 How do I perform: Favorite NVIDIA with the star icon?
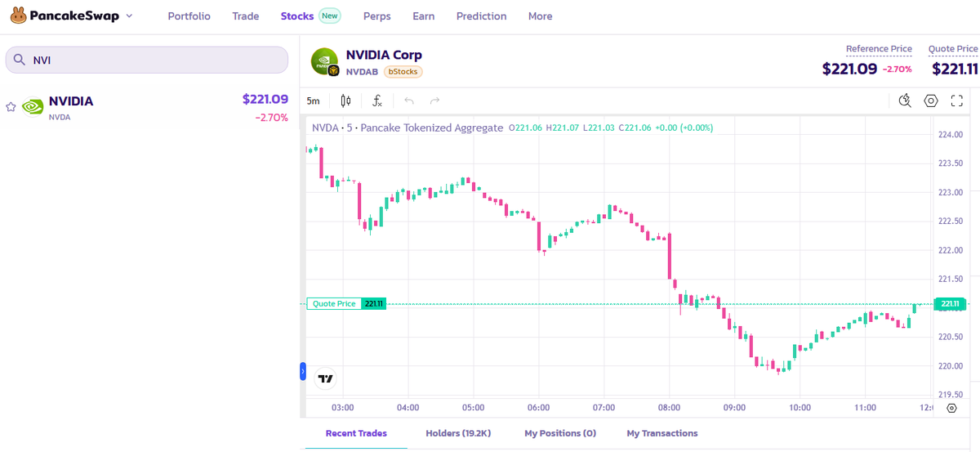tap(11, 107)
